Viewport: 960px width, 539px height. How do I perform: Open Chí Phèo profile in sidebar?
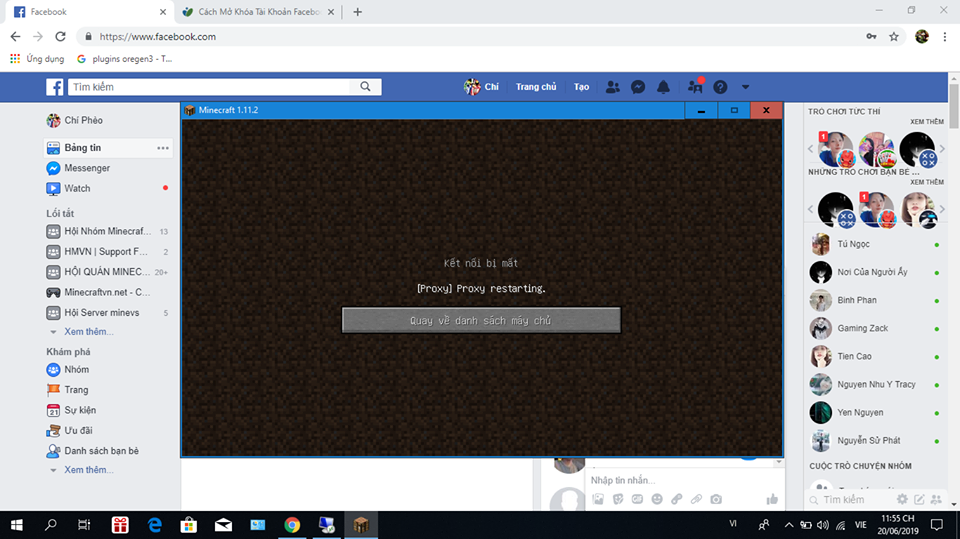click(x=75, y=120)
